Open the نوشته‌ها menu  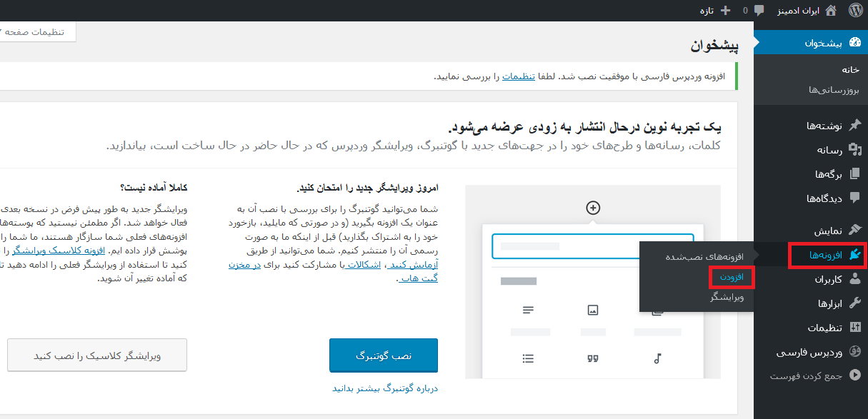(811, 126)
